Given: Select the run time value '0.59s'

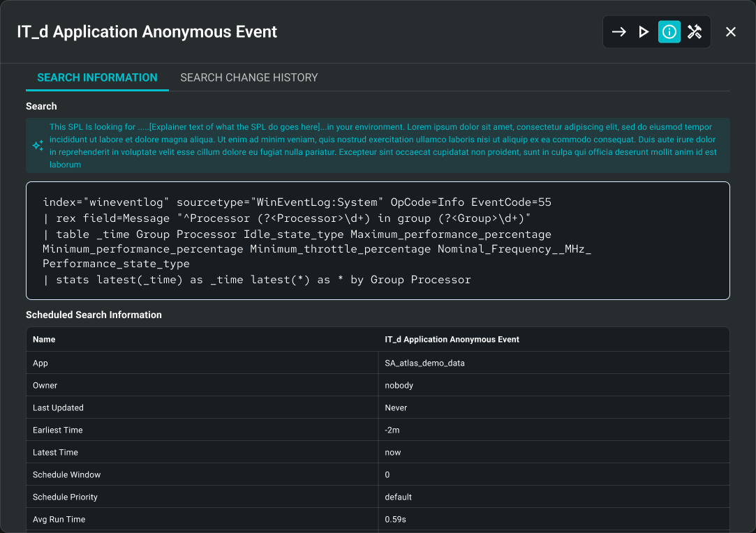Looking at the screenshot, I should [395, 519].
